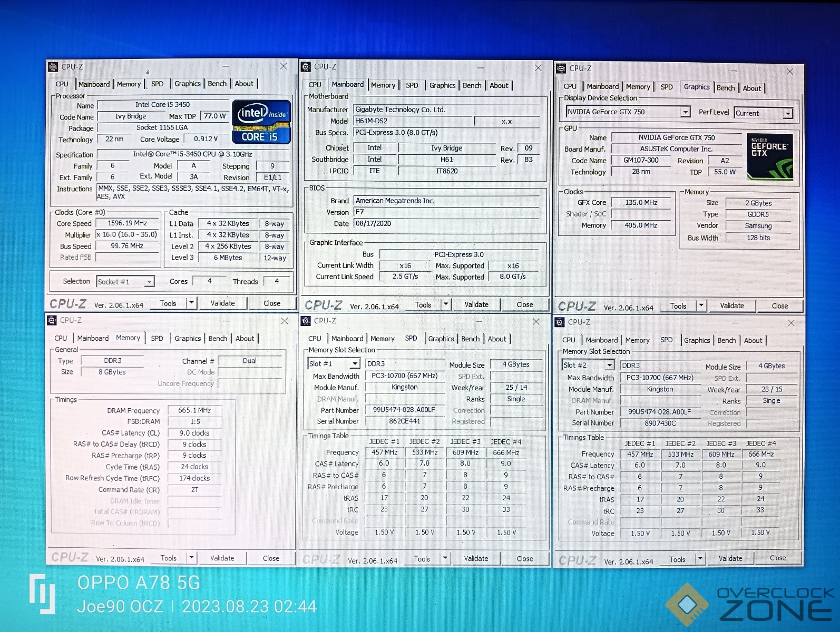The width and height of the screenshot is (840, 632).
Task: Click the Core Speed value 1596.19 MHz
Action: click(127, 223)
